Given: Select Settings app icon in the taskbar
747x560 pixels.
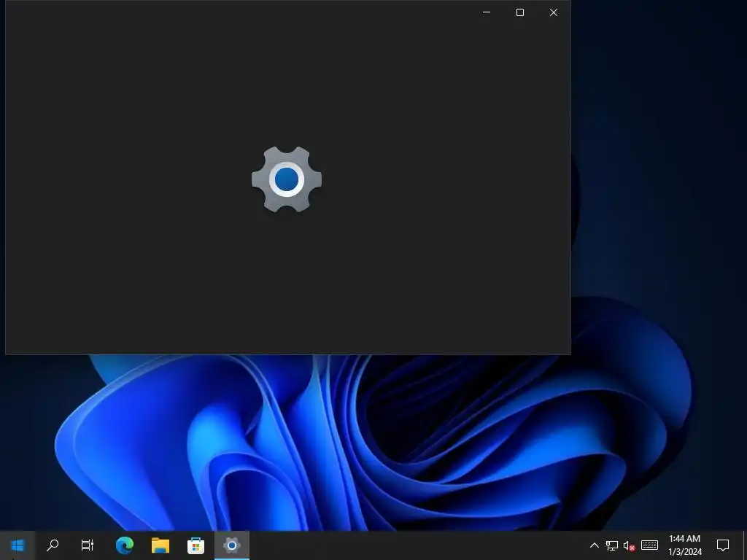Looking at the screenshot, I should point(231,545).
